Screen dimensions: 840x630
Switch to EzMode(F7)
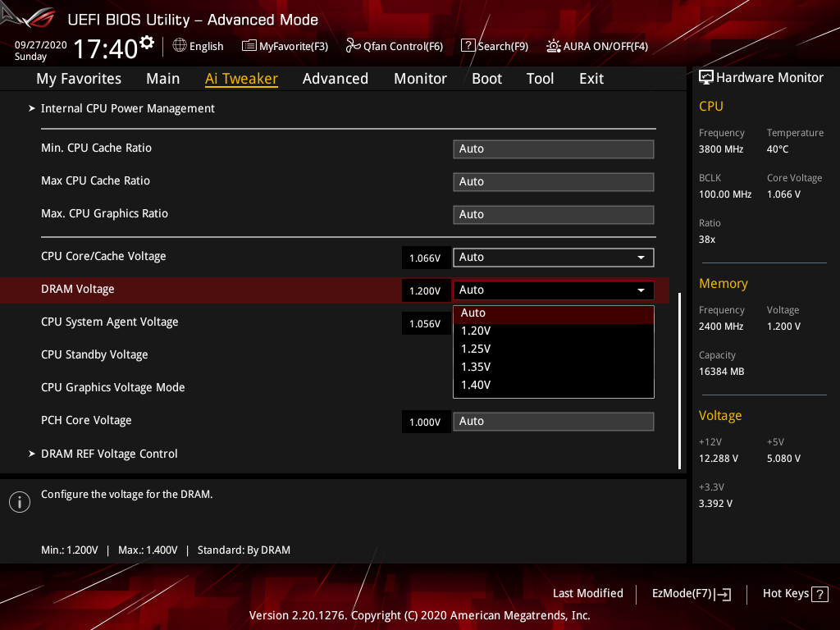click(x=691, y=594)
